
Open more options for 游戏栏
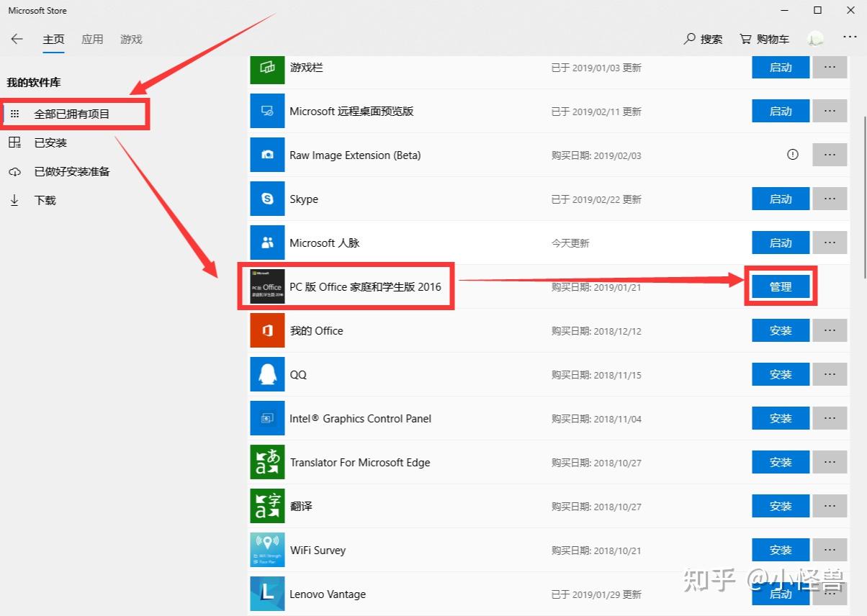tap(830, 68)
